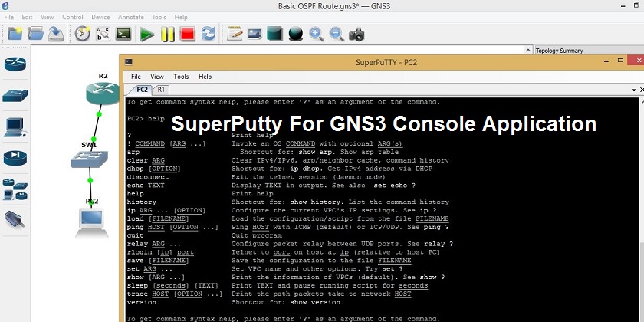Open GNS3 Help menu
644x322 pixels.
[181, 17]
